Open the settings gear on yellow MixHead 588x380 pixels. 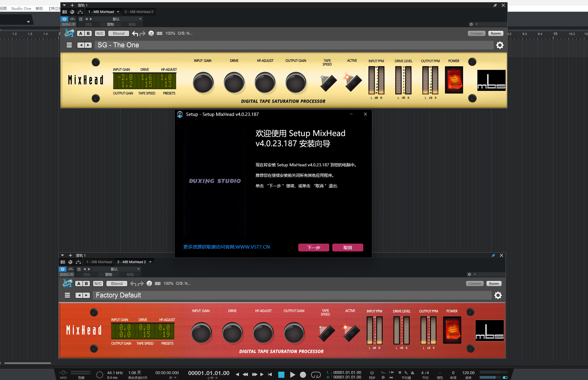point(500,45)
